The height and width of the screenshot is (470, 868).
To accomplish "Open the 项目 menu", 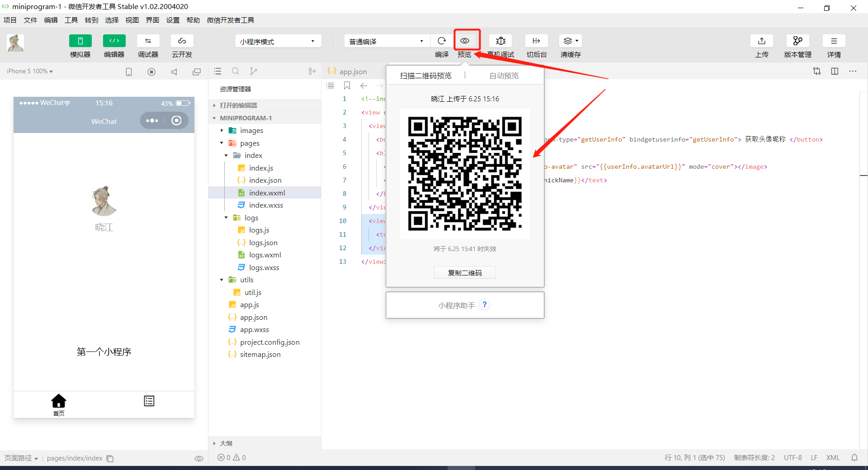I will tap(10, 20).
